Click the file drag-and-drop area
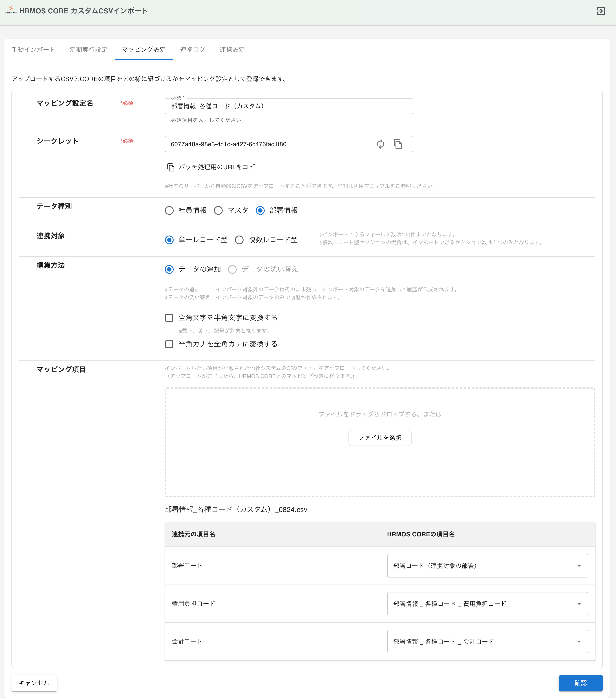 click(x=380, y=442)
